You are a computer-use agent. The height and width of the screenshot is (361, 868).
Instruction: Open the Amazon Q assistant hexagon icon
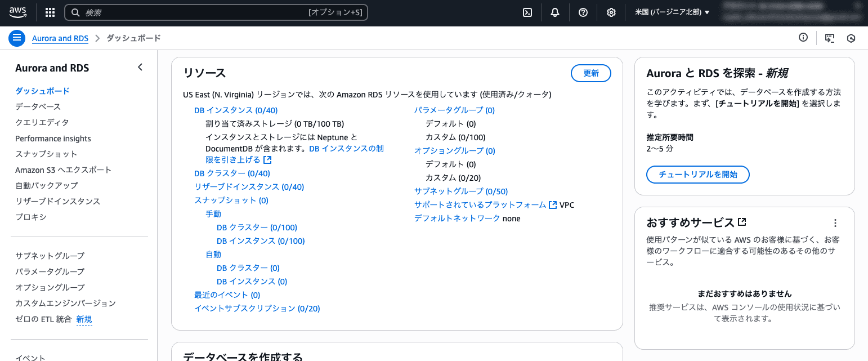(851, 38)
